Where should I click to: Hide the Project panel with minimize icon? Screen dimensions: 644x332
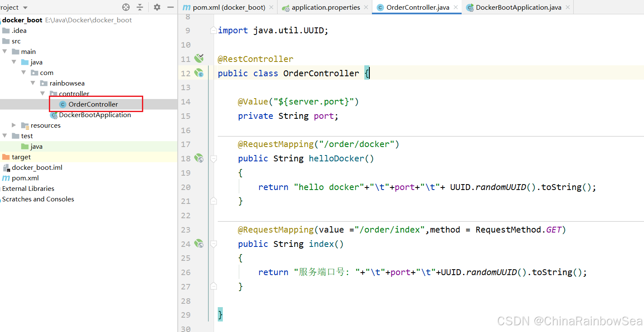tap(170, 7)
